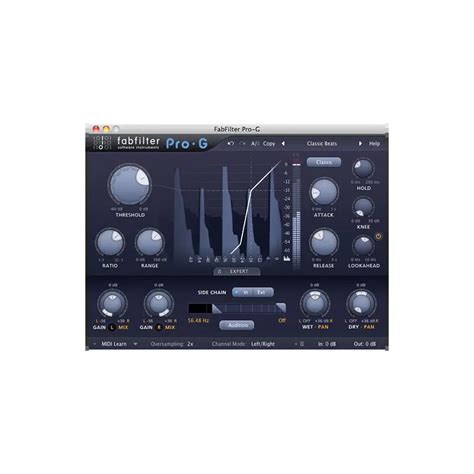This screenshot has height=474, width=474.
Task: Open Oversampling 2x selector
Action: (172, 344)
